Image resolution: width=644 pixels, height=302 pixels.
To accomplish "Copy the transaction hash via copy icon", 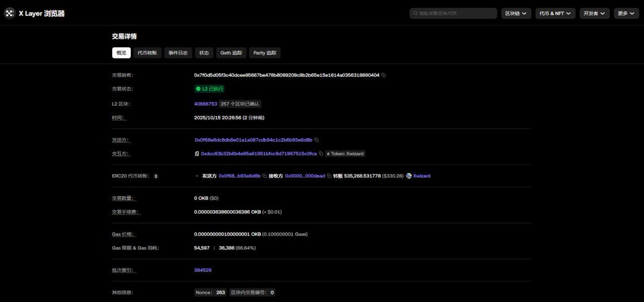I will coord(384,75).
